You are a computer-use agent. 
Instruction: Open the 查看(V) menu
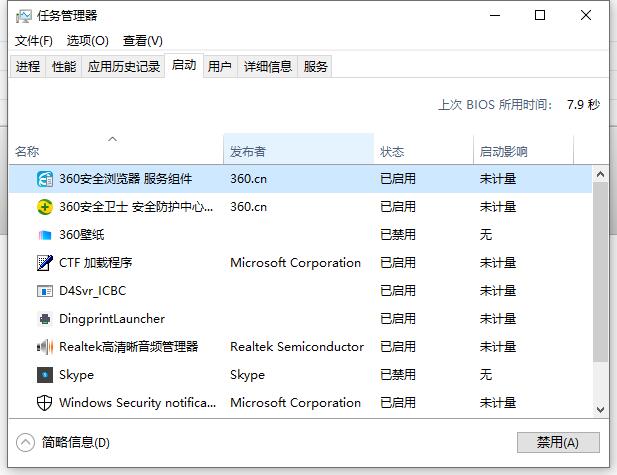142,41
